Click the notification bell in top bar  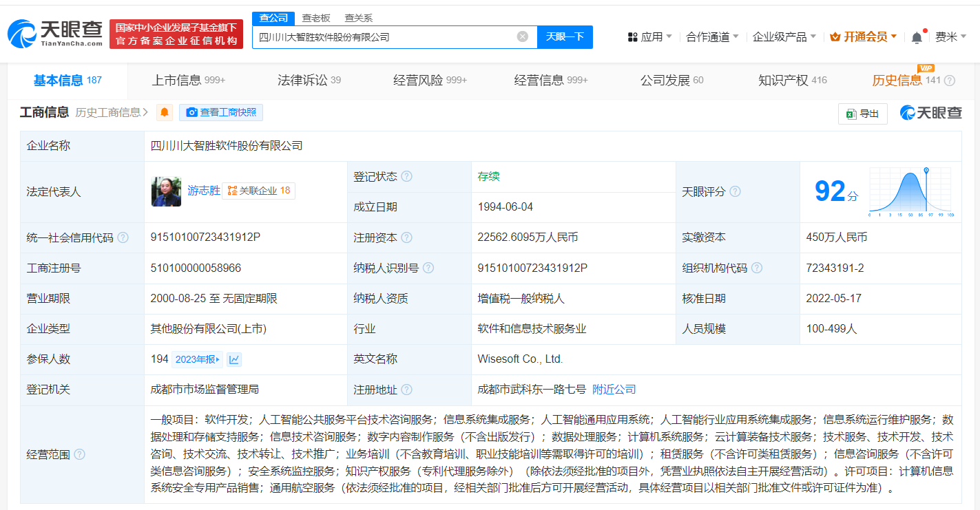[x=917, y=38]
